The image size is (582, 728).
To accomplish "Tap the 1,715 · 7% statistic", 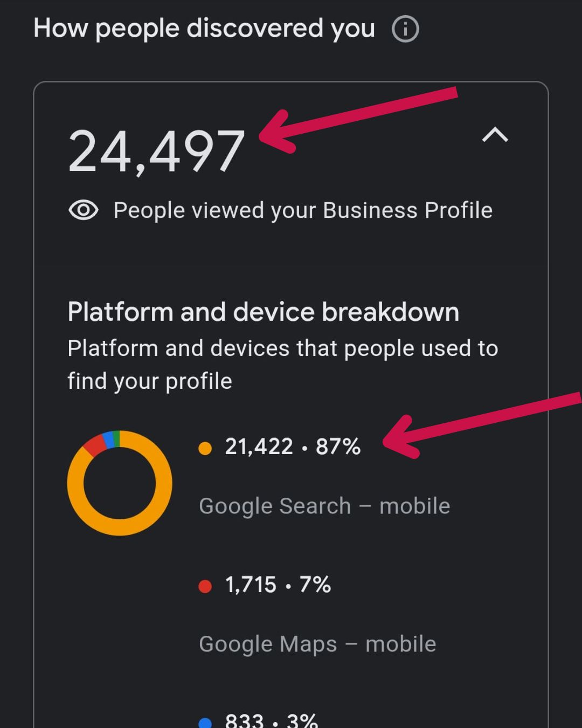I will tap(278, 585).
